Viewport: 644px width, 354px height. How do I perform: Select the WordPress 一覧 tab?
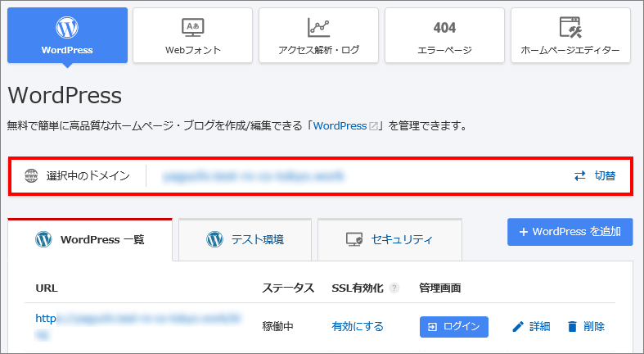[90, 239]
